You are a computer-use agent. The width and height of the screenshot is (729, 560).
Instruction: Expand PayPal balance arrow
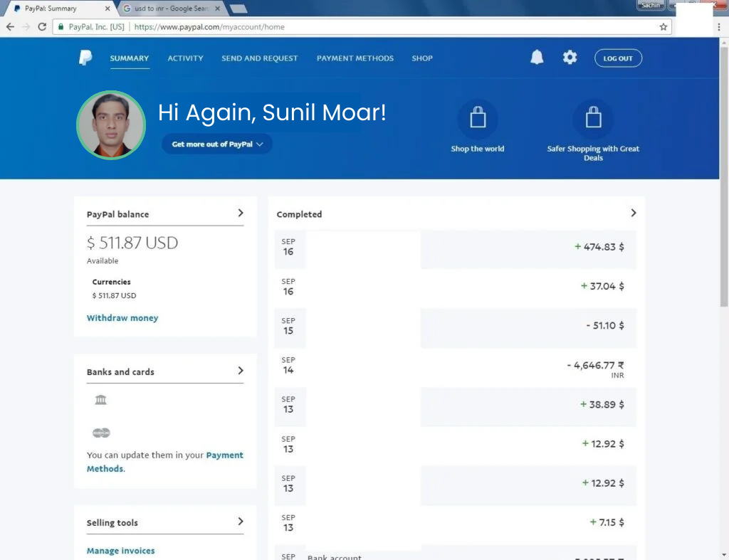click(x=241, y=213)
